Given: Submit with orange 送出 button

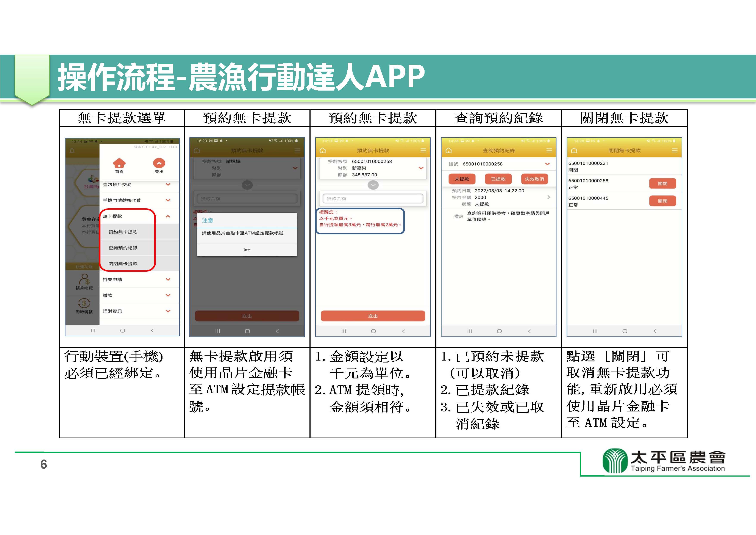Looking at the screenshot, I should click(373, 316).
